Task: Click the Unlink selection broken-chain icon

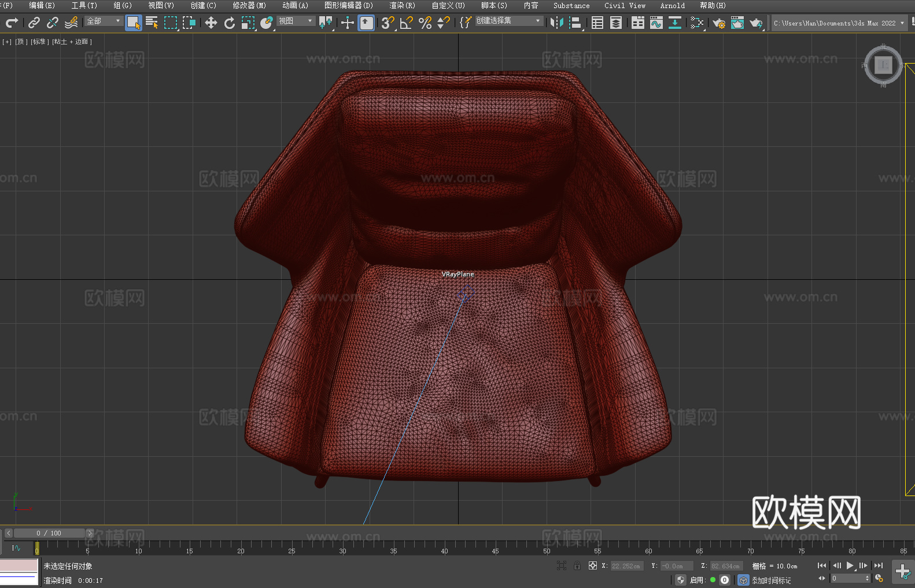Action: pyautogui.click(x=53, y=23)
